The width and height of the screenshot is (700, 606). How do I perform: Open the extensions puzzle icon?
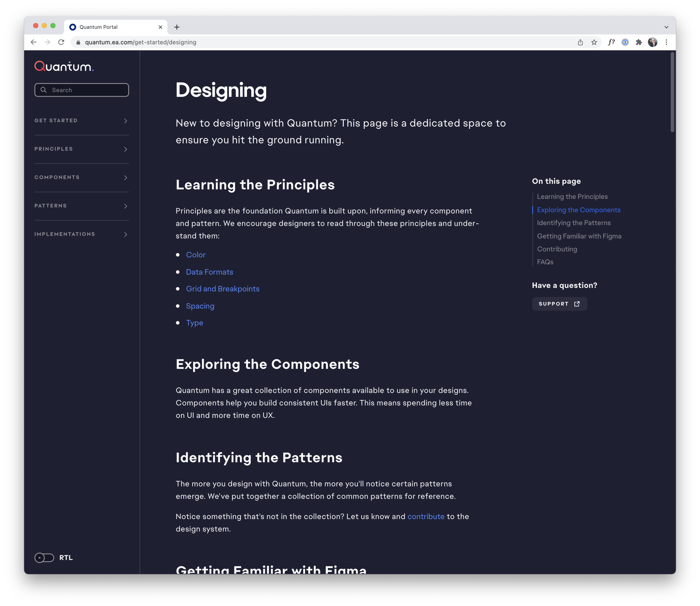[x=638, y=42]
